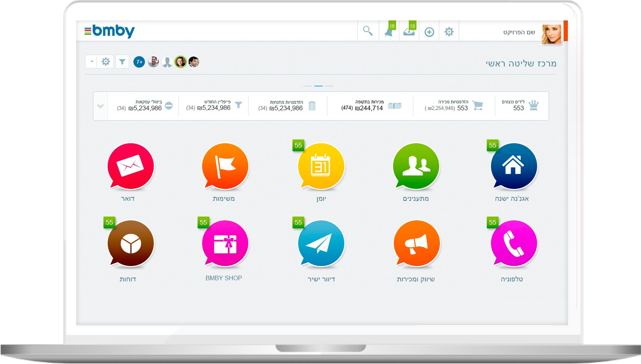Select the 7+ more users badge
This screenshot has width=641, height=364.
coord(139,62)
